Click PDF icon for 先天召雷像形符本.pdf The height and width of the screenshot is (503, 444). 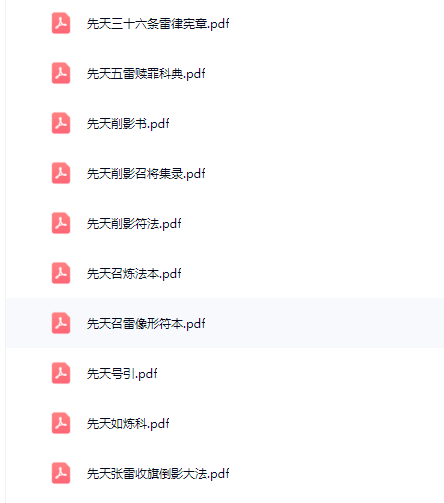(x=61, y=323)
